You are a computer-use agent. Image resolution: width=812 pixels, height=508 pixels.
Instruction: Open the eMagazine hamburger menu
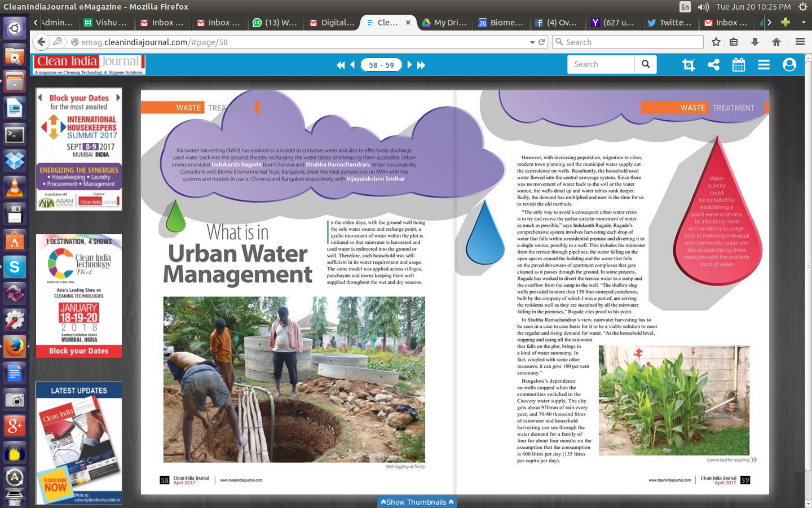(764, 65)
